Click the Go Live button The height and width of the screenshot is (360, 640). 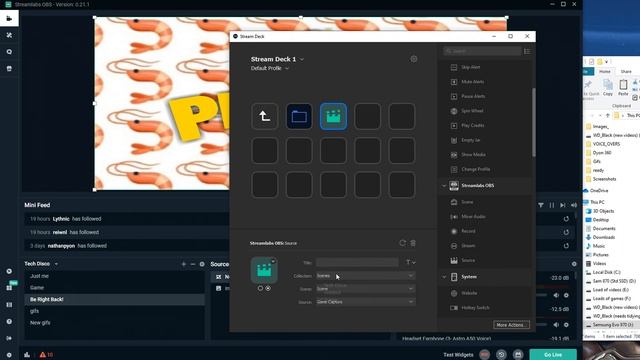tap(553, 355)
